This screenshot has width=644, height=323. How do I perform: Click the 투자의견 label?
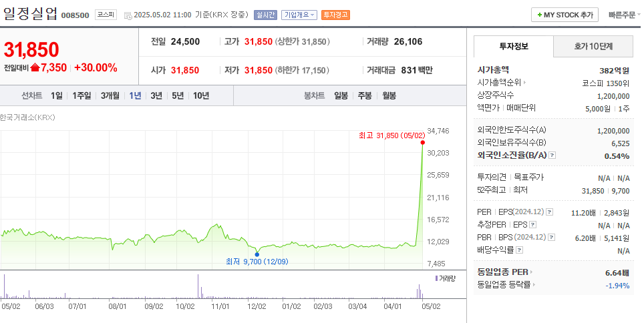click(x=492, y=178)
